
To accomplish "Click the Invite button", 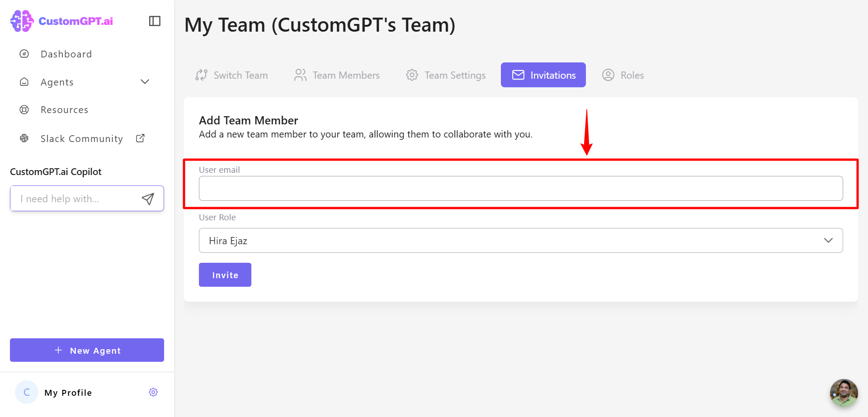I will tap(225, 275).
